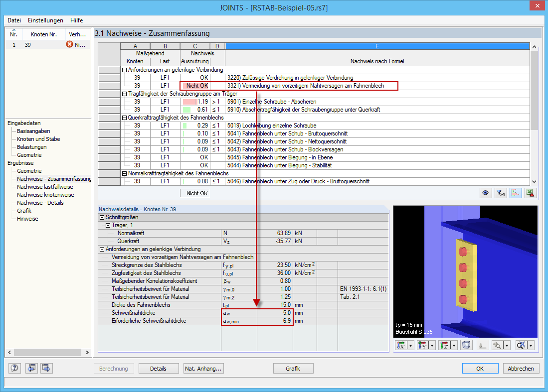Switch to isometric cube view
Image resolution: width=548 pixels, height=392 pixels.
466,345
